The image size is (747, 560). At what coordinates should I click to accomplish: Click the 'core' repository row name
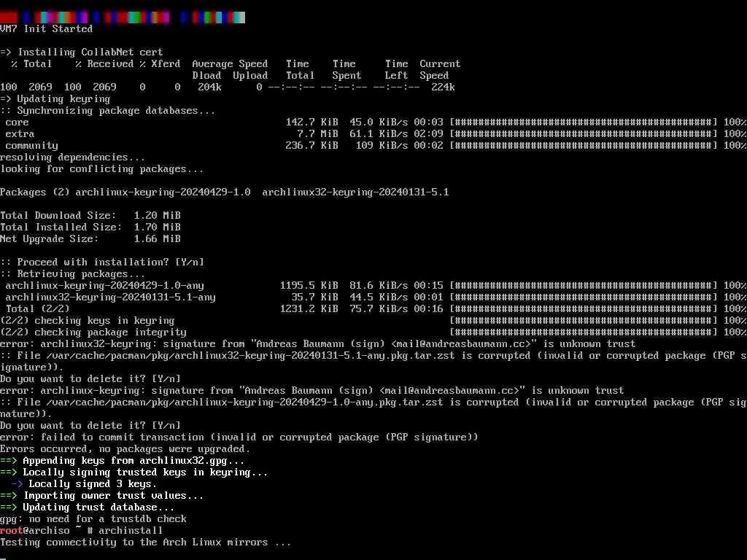click(18, 122)
